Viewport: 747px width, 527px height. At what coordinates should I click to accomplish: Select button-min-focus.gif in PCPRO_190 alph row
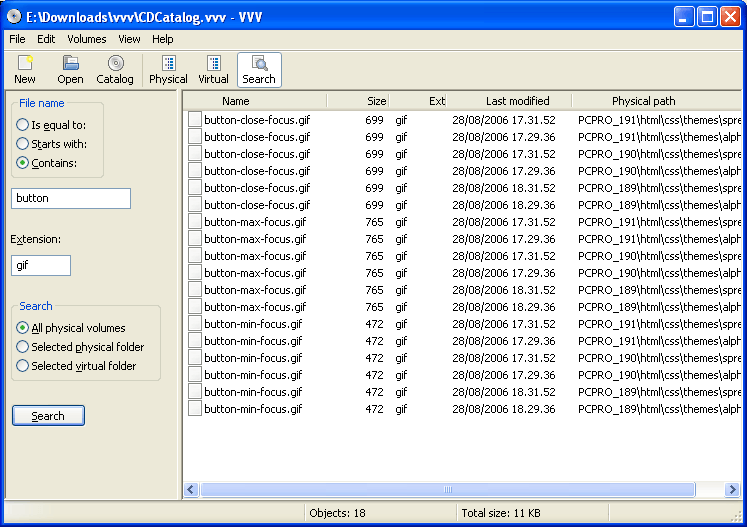[x=253, y=375]
